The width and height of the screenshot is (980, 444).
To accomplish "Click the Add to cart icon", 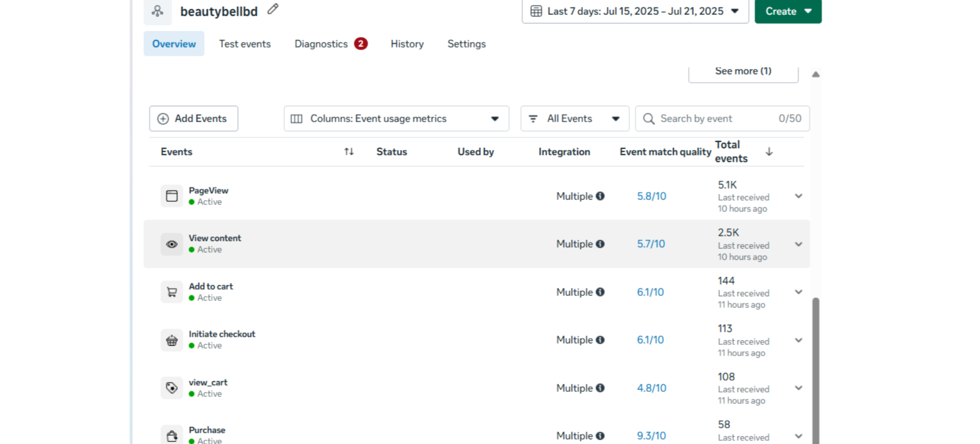I will click(172, 292).
